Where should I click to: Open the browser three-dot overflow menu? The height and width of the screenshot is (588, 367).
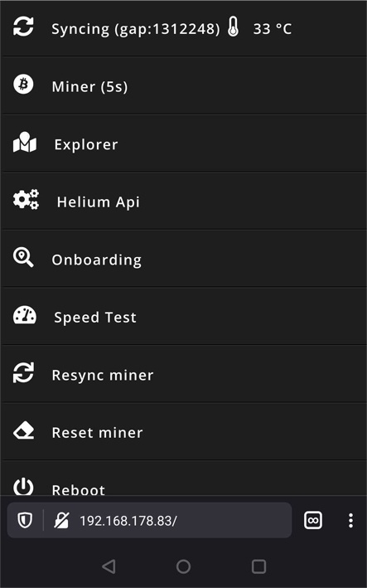(x=350, y=521)
